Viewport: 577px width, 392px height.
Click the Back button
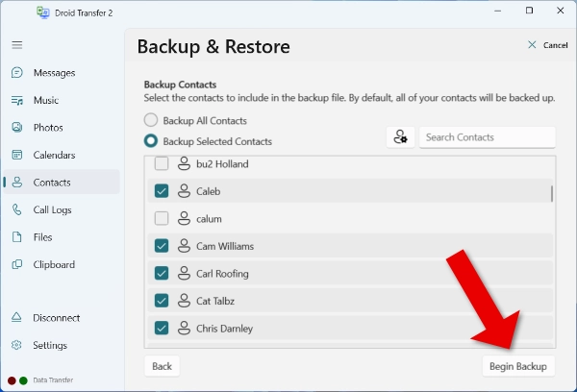click(x=162, y=366)
